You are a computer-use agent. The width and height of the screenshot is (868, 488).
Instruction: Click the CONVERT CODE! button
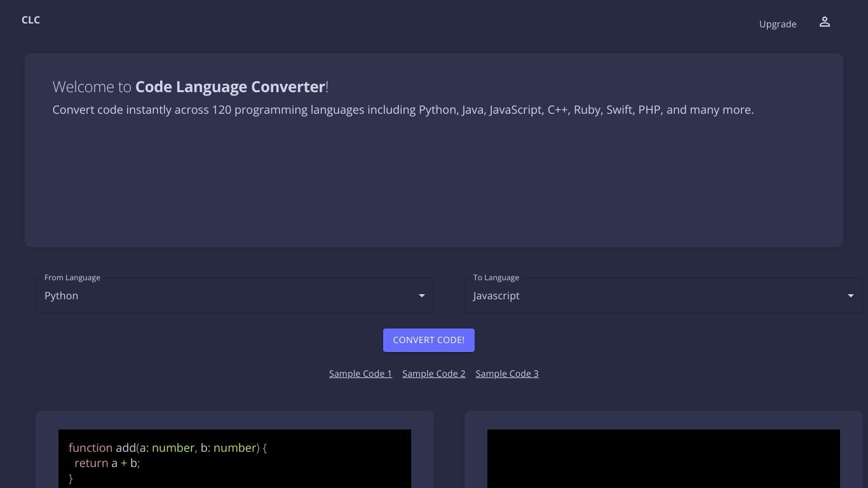coord(429,340)
